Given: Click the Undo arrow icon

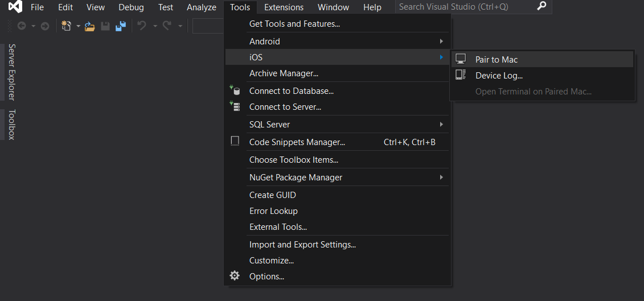Looking at the screenshot, I should pyautogui.click(x=142, y=26).
